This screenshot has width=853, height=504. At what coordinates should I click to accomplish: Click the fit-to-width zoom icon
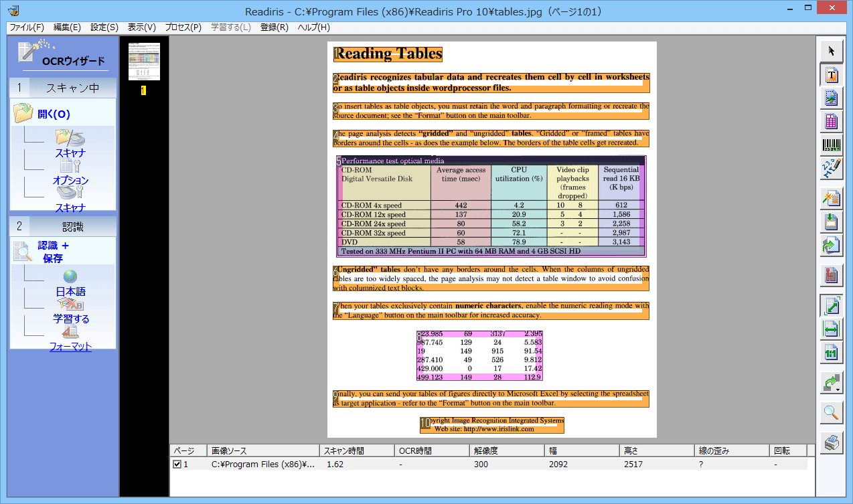tap(832, 329)
